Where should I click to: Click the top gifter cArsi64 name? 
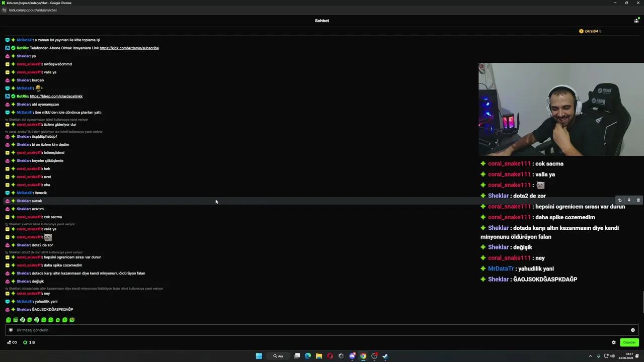(591, 31)
